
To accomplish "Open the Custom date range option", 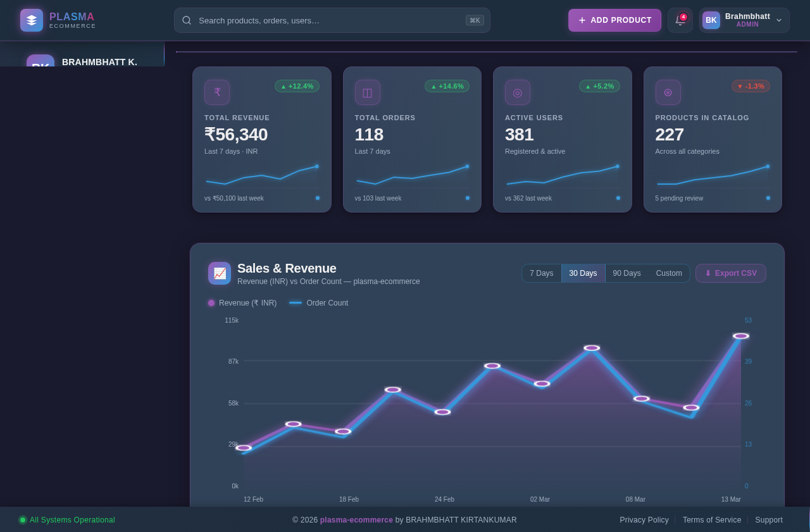I will [668, 273].
